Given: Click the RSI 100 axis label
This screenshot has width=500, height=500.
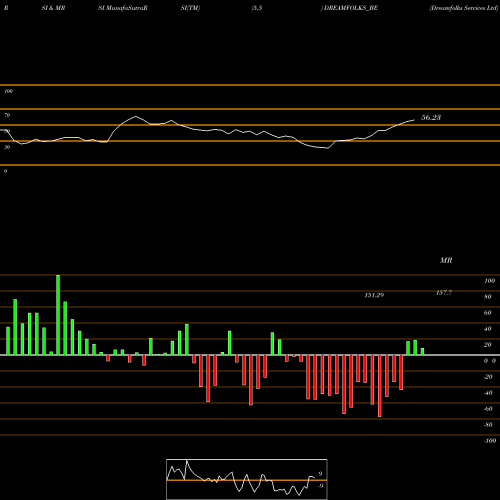Looking at the screenshot, I should (8, 91).
